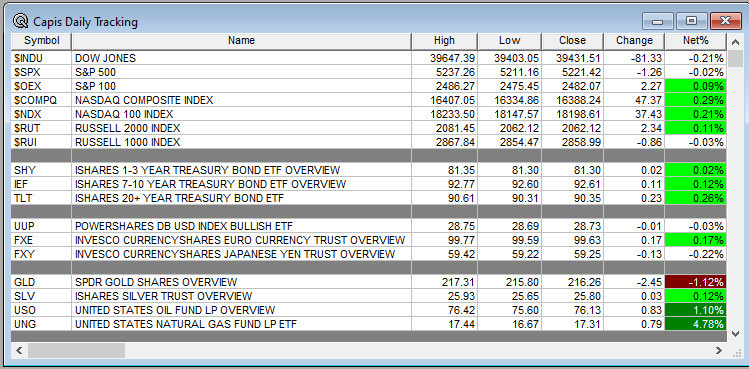Click the vertical scrollbar up arrow
Screen dimensions: 749x369
tap(735, 43)
